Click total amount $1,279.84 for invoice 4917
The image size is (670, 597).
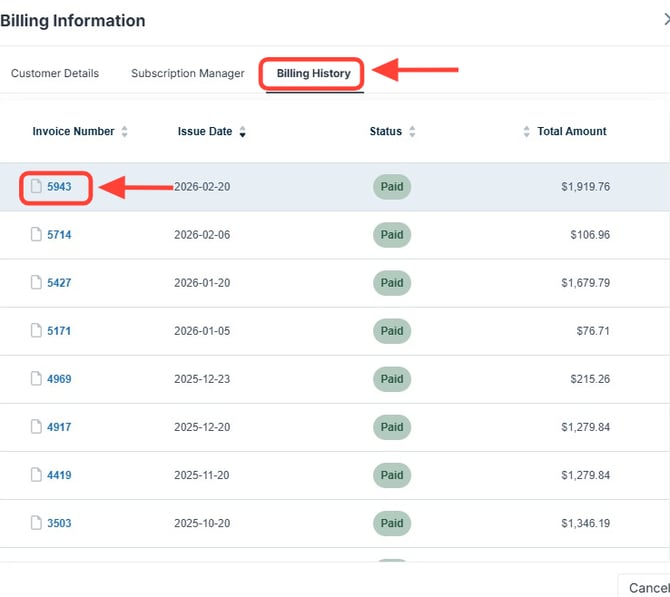point(585,427)
